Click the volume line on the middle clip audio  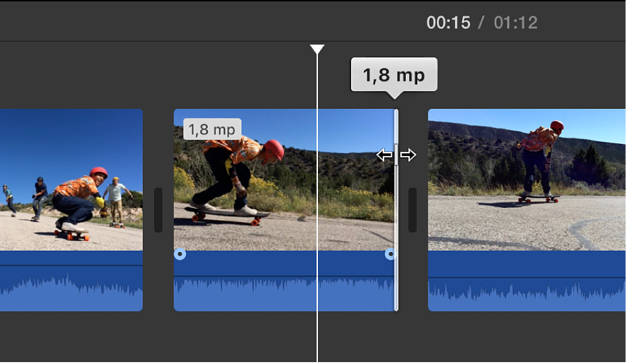284,276
